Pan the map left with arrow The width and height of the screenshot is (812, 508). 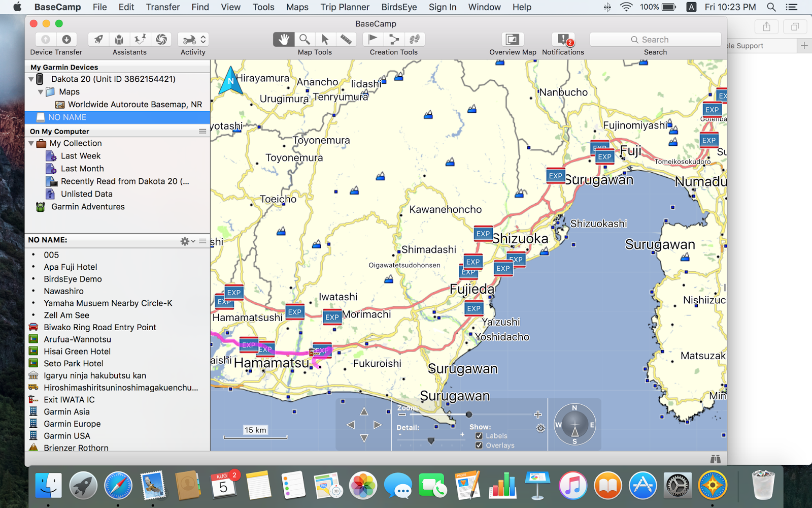[351, 425]
